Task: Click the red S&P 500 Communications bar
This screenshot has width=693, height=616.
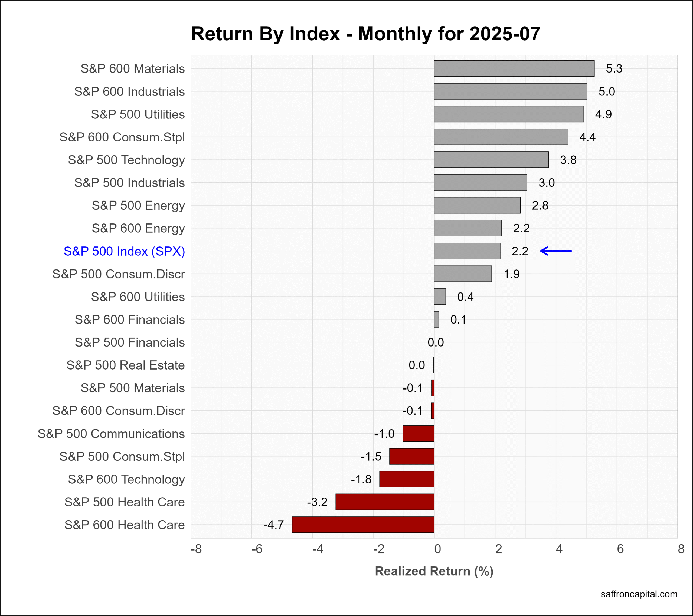Action: pos(419,434)
